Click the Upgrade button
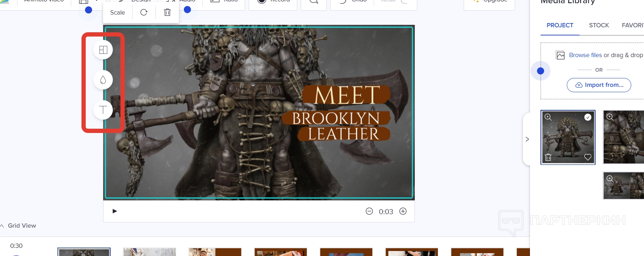 click(489, 3)
